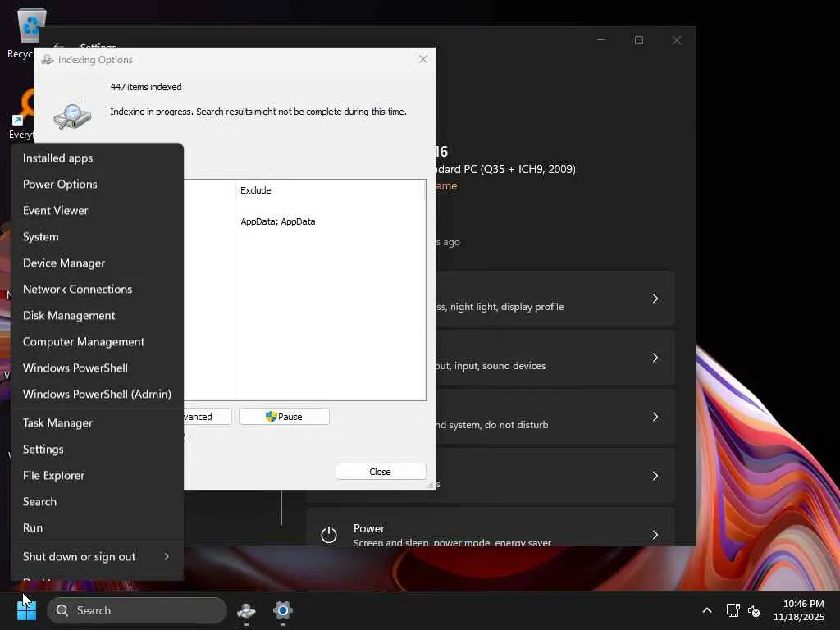Select Disk Management in the menu
Image resolution: width=840 pixels, height=630 pixels.
click(97, 316)
